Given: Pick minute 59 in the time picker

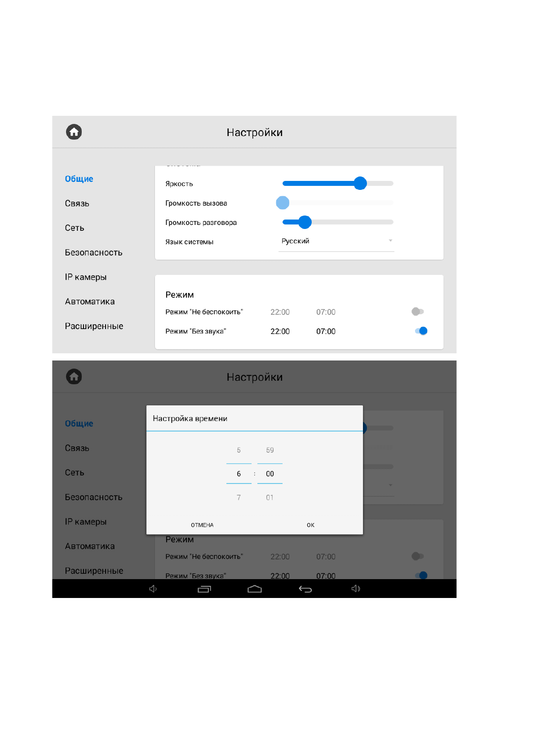Looking at the screenshot, I should [x=270, y=450].
